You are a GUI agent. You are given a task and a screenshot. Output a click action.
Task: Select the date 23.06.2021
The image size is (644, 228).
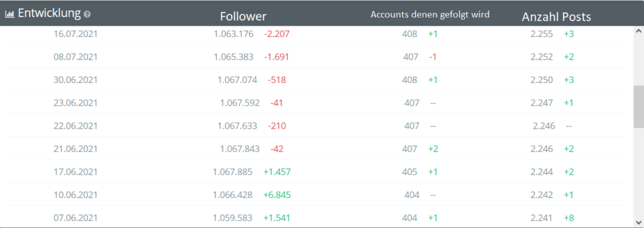[x=75, y=102]
